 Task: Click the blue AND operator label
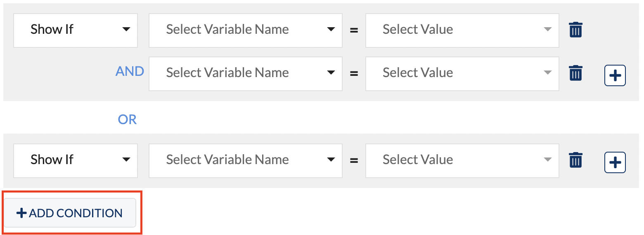pyautogui.click(x=130, y=72)
